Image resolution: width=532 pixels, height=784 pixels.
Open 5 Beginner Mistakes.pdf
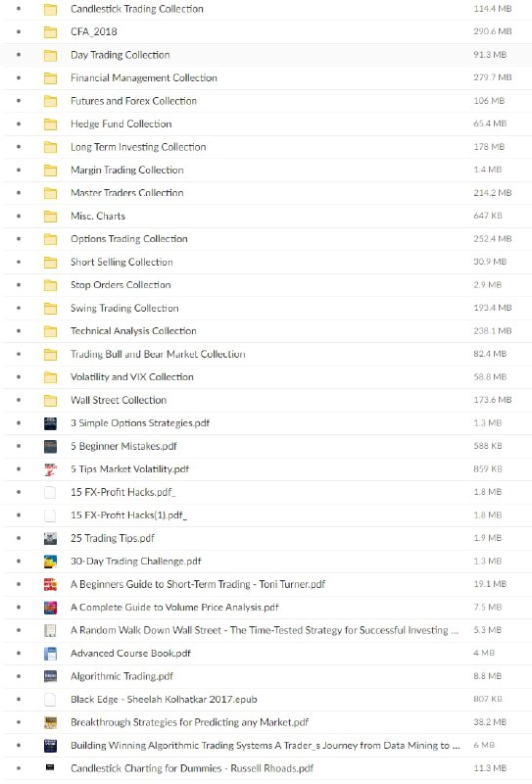coord(123,446)
